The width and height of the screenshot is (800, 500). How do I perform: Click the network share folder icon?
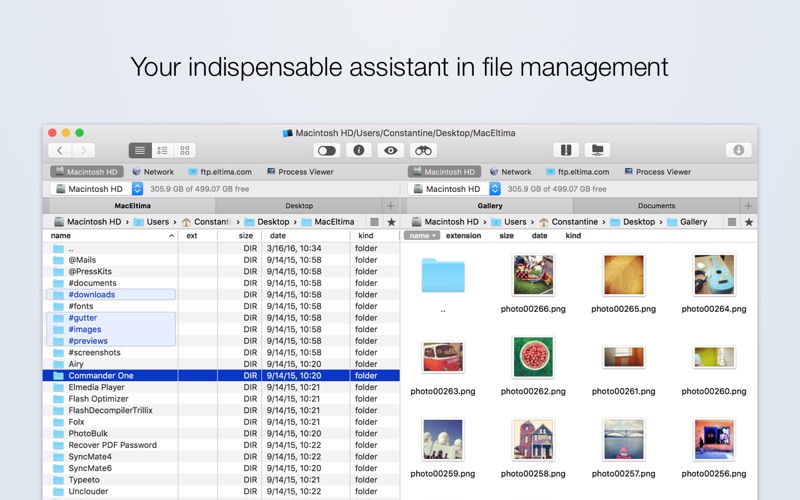[597, 150]
